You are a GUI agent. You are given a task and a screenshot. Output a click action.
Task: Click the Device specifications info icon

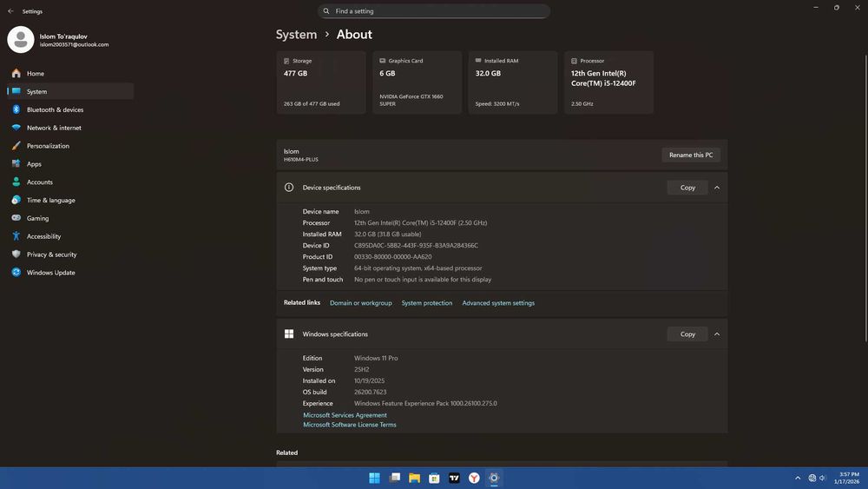[x=289, y=188]
